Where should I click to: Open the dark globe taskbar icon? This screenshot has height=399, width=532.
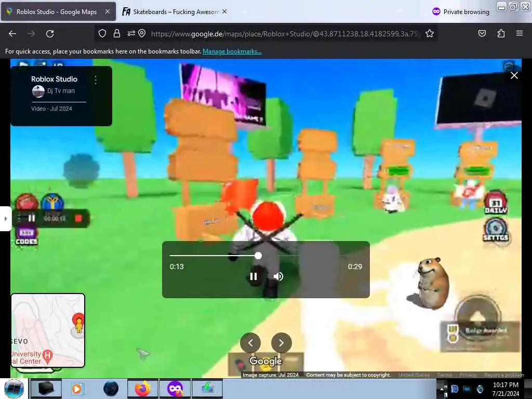point(111,389)
